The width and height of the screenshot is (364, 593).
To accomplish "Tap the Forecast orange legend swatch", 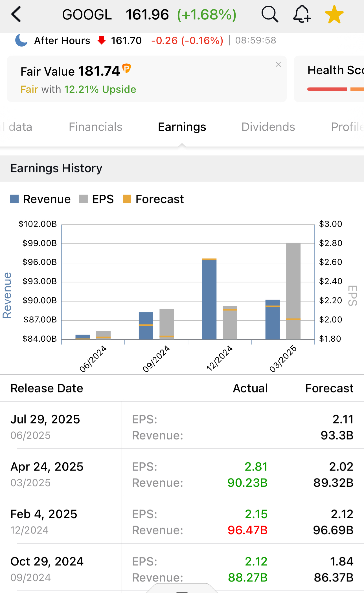I will tap(127, 199).
